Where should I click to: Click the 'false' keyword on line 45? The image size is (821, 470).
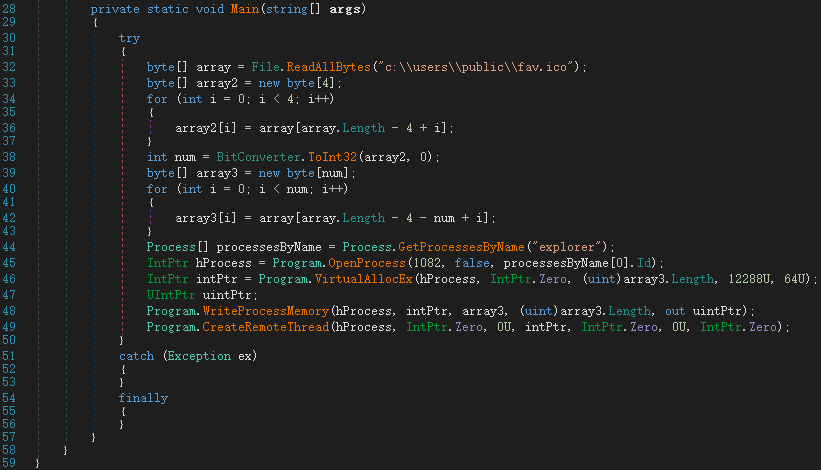(x=472, y=263)
